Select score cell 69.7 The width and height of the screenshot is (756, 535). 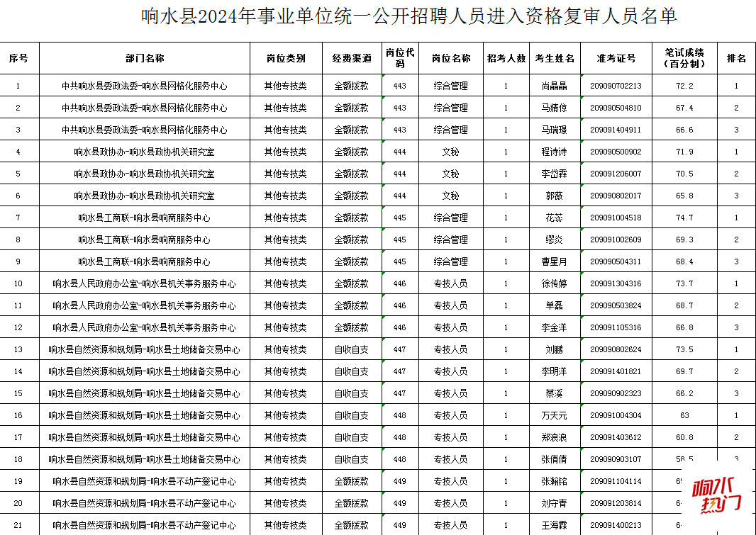[x=684, y=372]
